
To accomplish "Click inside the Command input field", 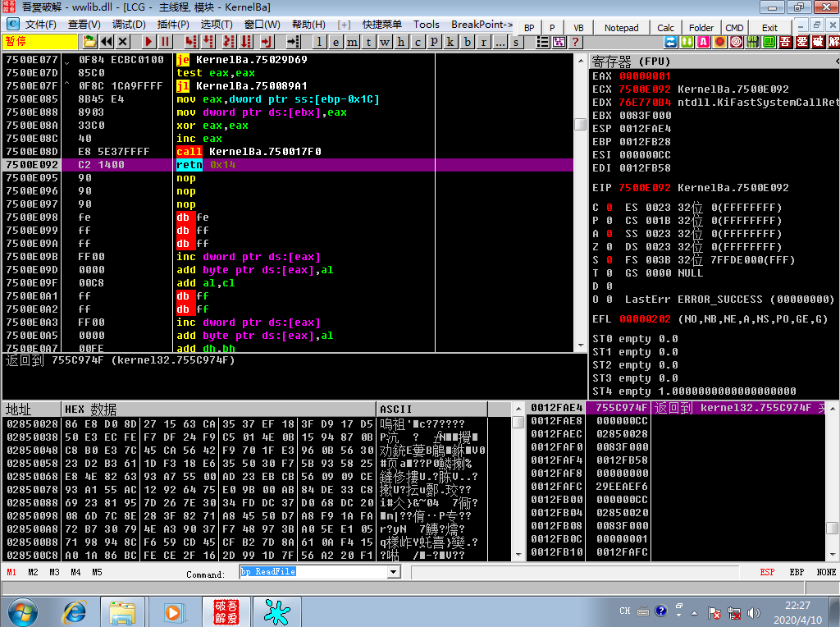I will click(314, 572).
